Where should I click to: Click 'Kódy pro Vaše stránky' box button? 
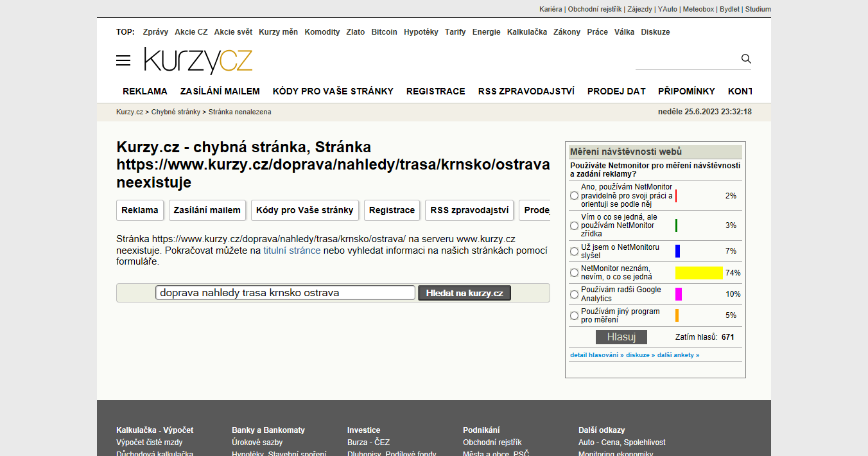[305, 210]
